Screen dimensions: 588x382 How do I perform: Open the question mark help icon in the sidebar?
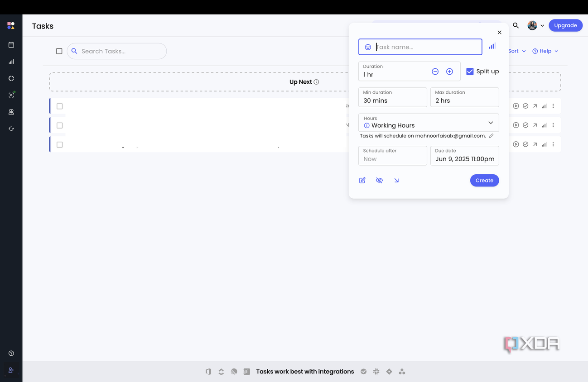[11, 353]
